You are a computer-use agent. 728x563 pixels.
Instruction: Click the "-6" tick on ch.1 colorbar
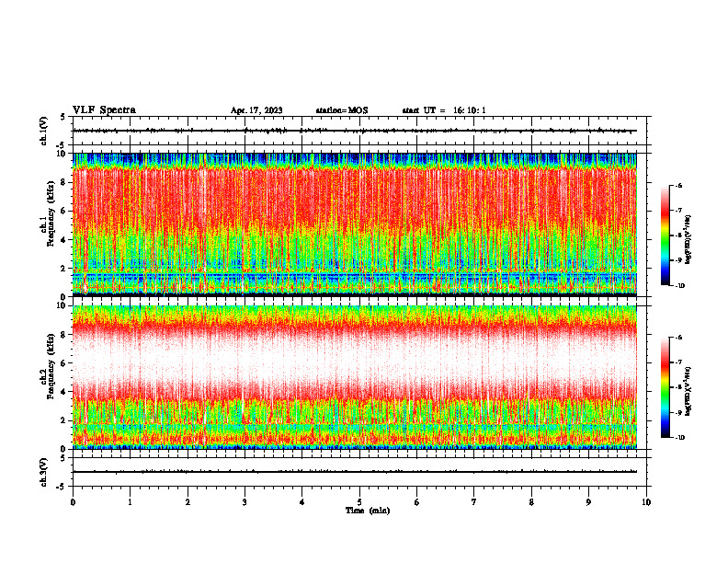(678, 186)
